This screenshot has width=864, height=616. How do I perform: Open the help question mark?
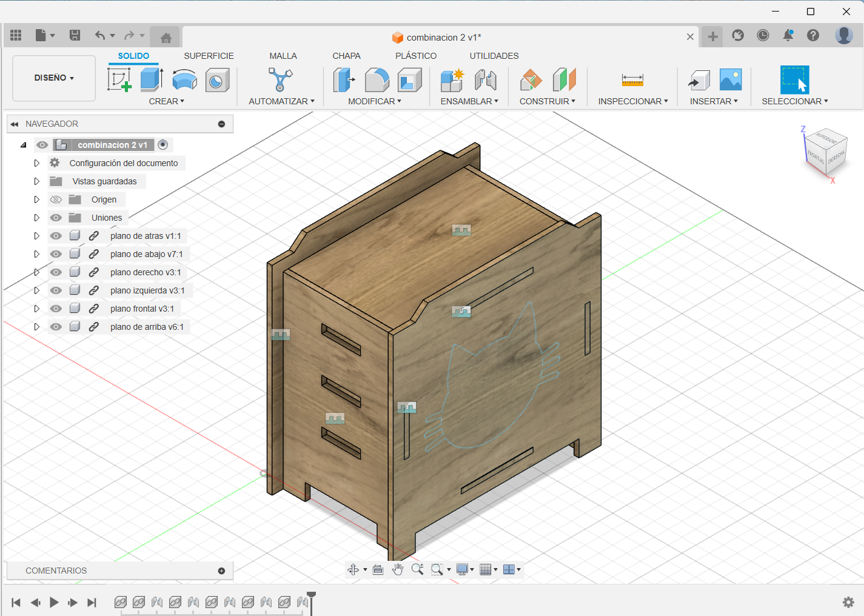(813, 35)
